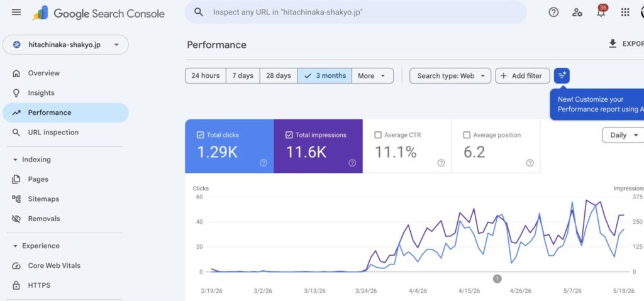This screenshot has width=644, height=301.
Task: Click the hitachinaka-shakyo.jp site favicon
Action: click(17, 45)
